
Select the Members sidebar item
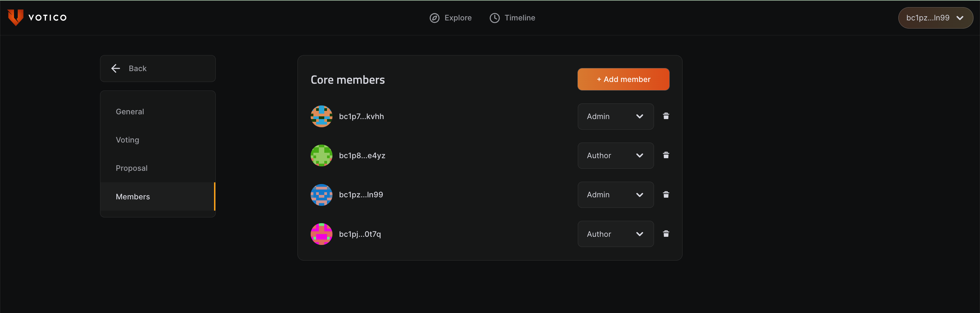(133, 197)
